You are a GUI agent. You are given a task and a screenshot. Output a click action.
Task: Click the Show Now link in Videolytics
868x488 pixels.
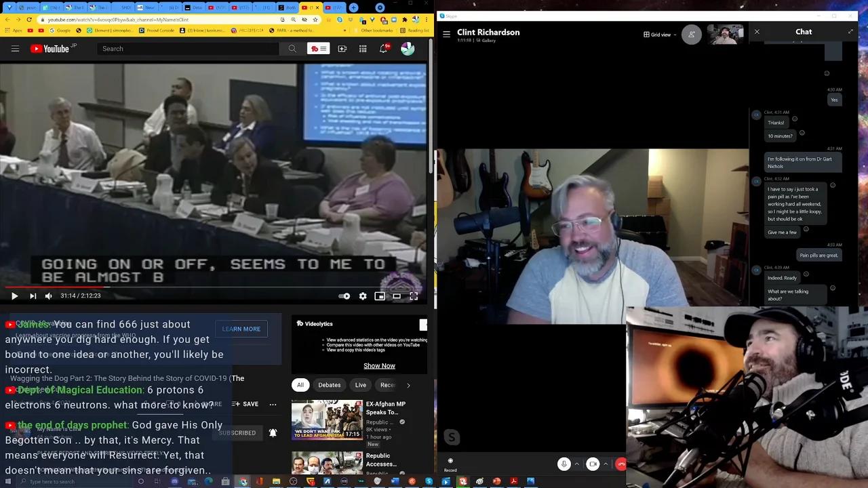[379, 366]
